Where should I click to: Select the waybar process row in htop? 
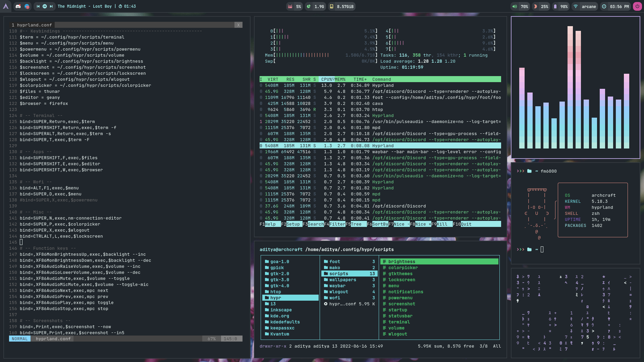pyautogui.click(x=380, y=152)
